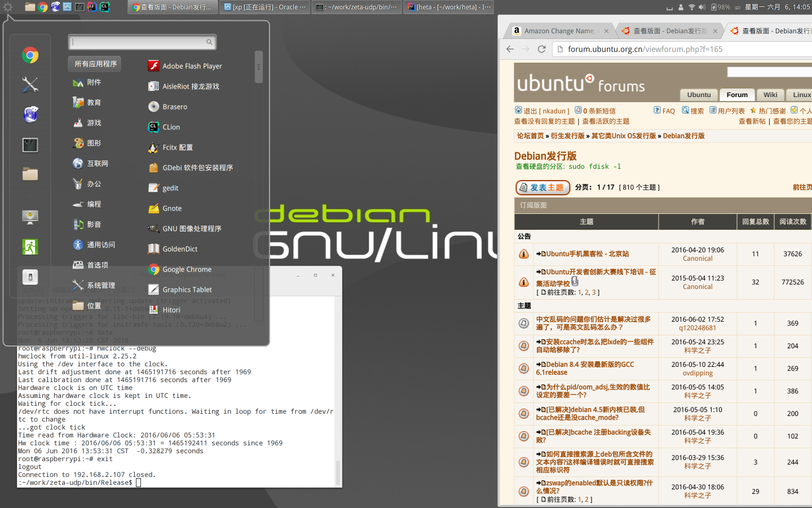This screenshot has height=508, width=812.
Task: Click volume speaker icon in system tray
Action: tap(702, 7)
